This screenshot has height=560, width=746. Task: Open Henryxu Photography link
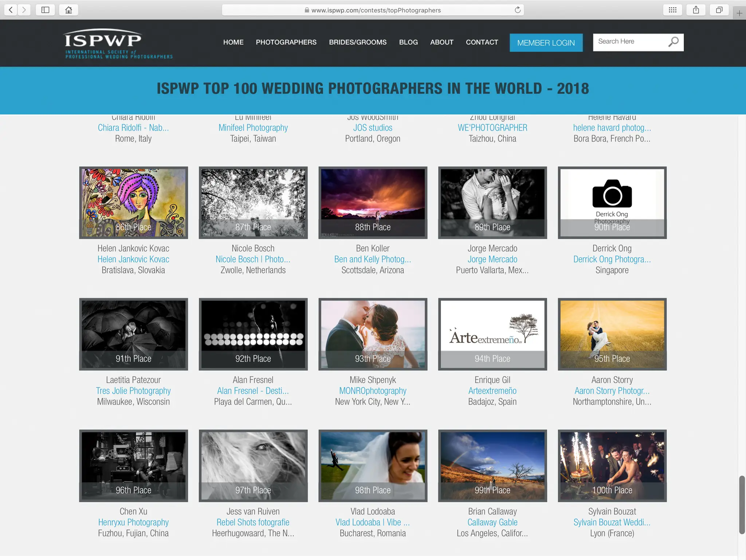[x=133, y=522]
